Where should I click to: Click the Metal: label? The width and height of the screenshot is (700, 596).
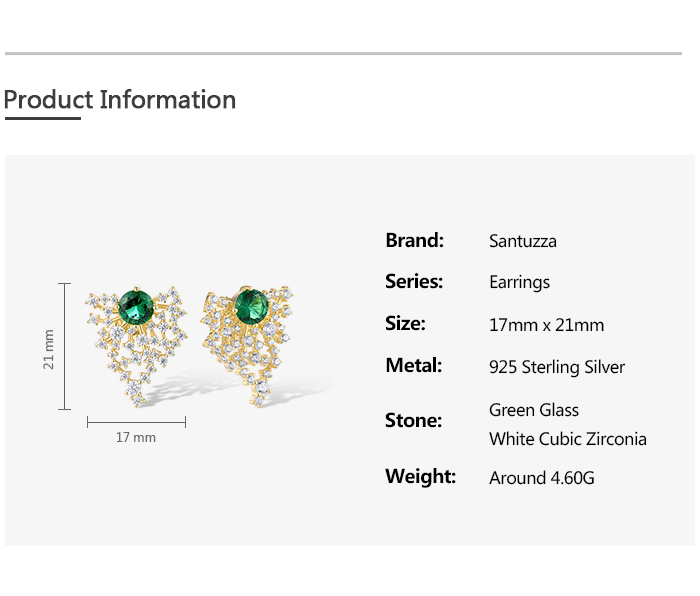(413, 366)
